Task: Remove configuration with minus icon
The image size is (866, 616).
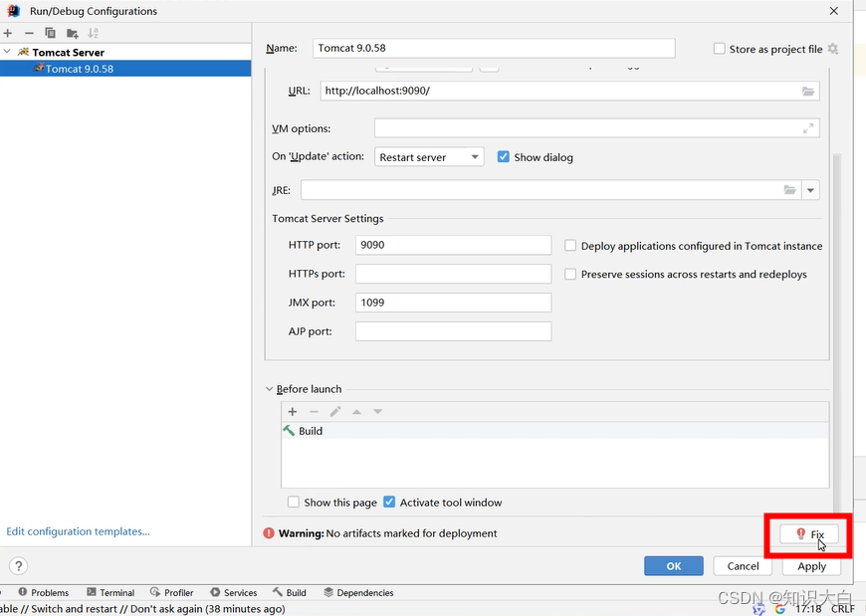Action: tap(29, 33)
